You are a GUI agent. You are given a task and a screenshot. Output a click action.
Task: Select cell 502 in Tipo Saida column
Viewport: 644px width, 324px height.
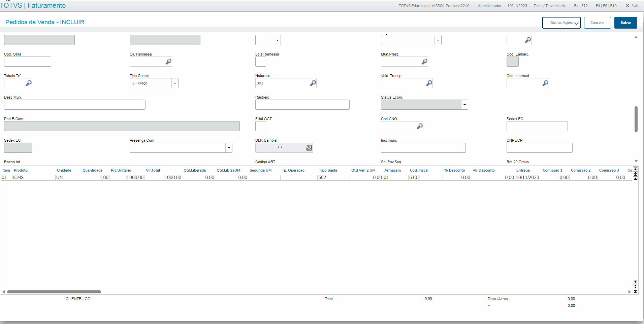tap(333, 177)
